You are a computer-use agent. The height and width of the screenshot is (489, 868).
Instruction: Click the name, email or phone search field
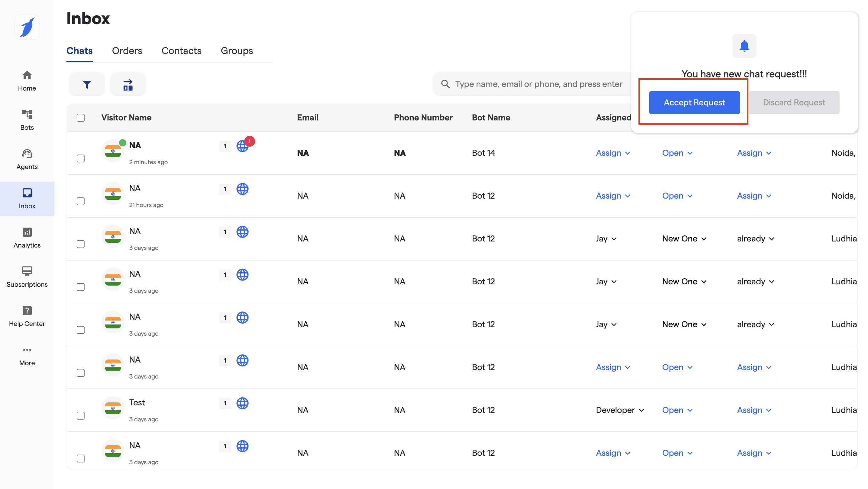[538, 84]
